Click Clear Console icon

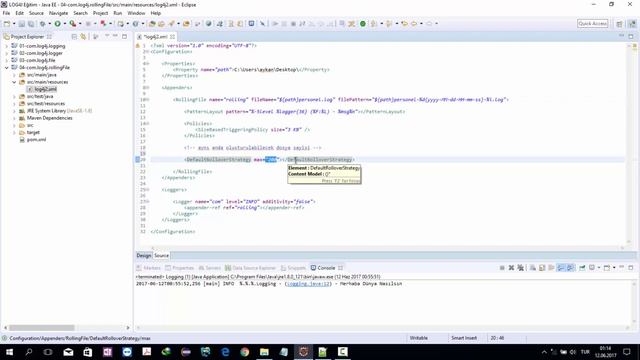click(533, 268)
